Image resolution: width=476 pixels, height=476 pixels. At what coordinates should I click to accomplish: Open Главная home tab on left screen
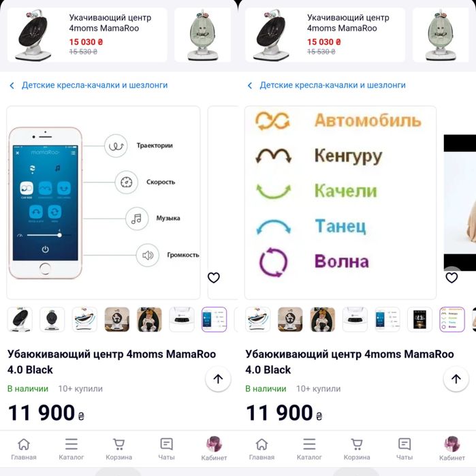[24, 449]
